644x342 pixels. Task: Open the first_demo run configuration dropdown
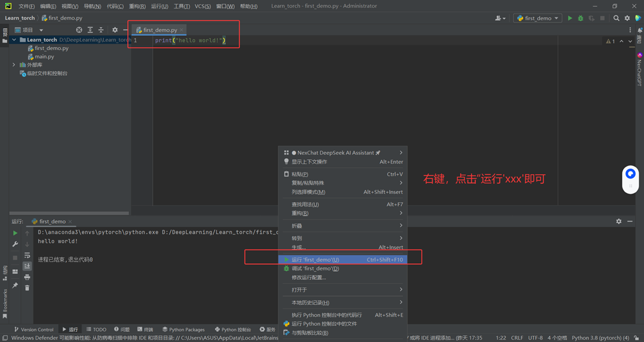[x=538, y=18]
